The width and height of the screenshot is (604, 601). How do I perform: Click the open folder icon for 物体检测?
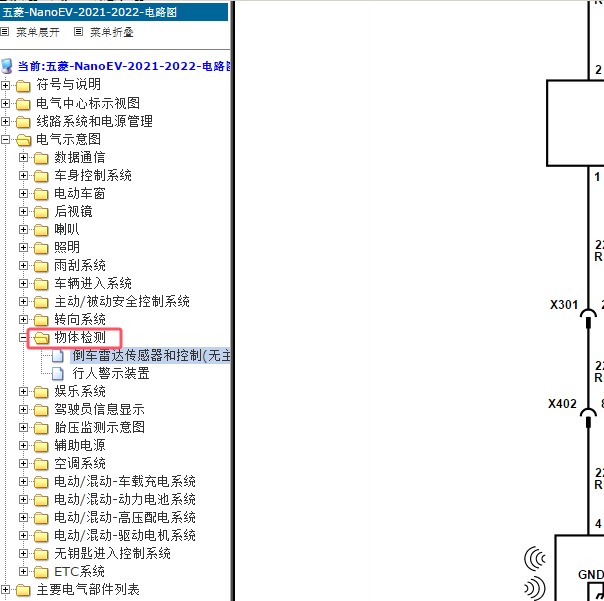pyautogui.click(x=41, y=338)
